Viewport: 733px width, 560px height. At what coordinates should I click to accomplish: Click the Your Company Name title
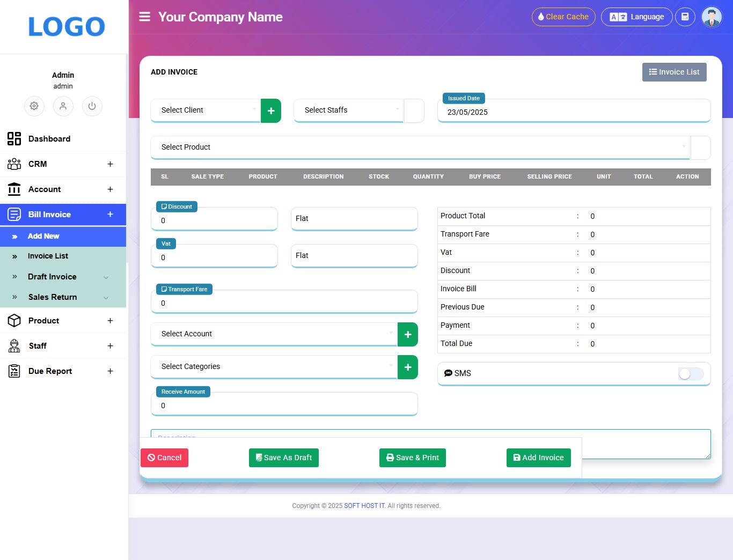coord(221,17)
